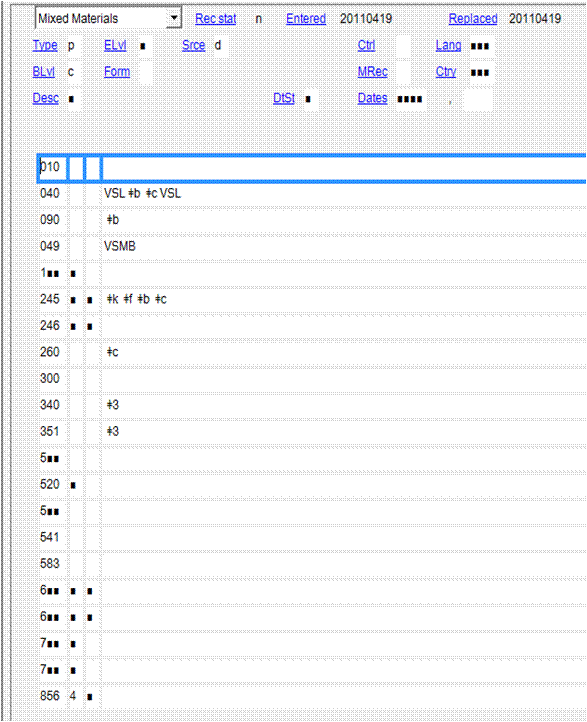Click the Replaced link

coord(473,19)
